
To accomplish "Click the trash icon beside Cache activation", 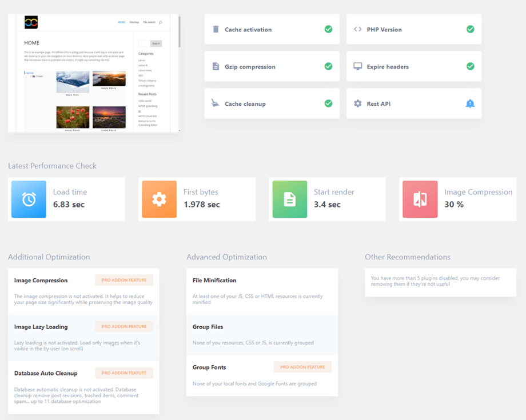I will (216, 29).
